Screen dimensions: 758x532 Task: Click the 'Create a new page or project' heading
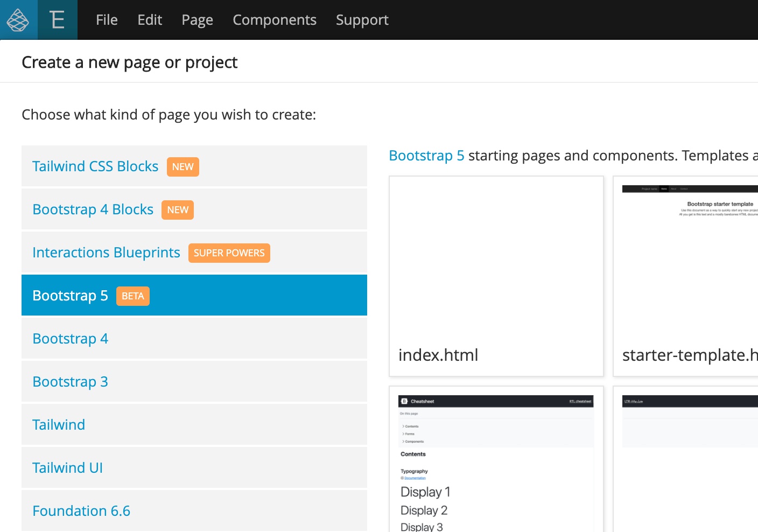(x=130, y=62)
